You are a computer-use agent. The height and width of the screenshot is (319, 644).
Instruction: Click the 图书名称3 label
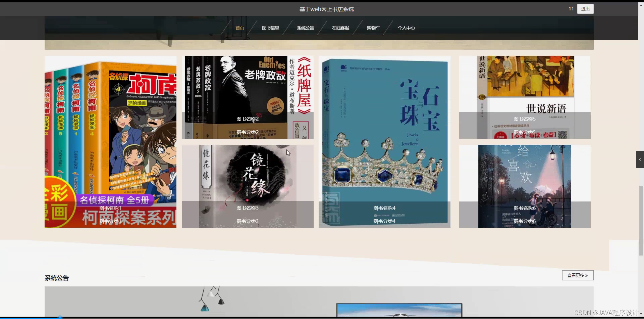(248, 208)
